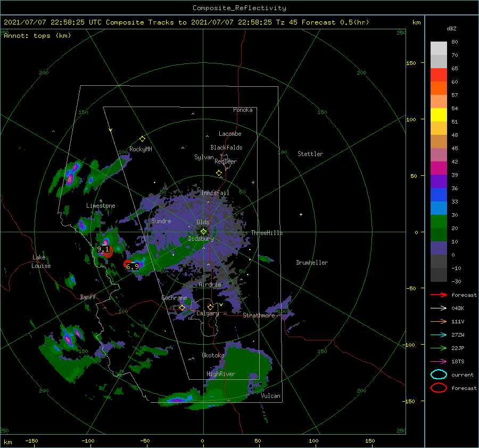479x448 pixels.
Task: Pick the dark orange 57-60 dBZ swatch
Action: point(439,88)
